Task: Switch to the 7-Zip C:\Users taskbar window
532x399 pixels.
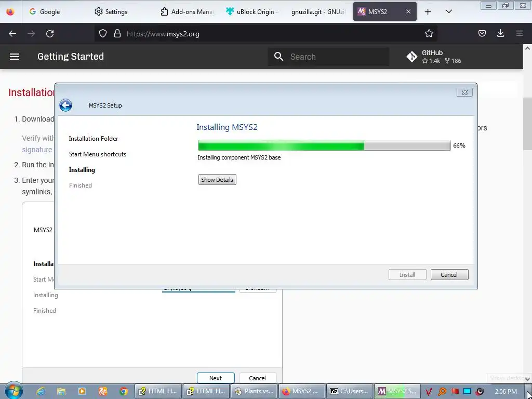Action: [x=350, y=391]
